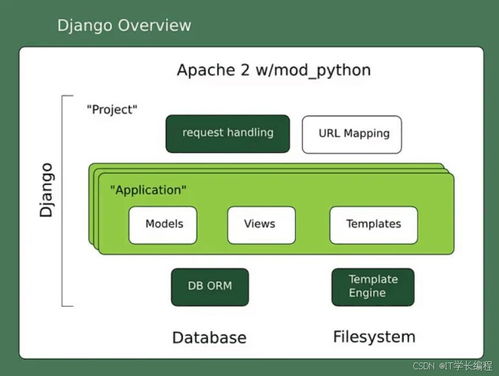
Task: Click the Templates box in Application
Action: point(373,225)
